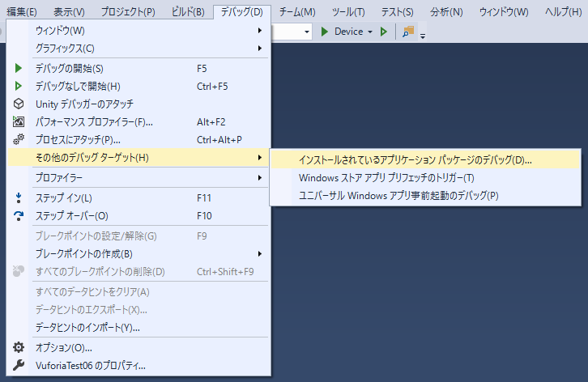Click the Performance Profiler chart icon
The width and height of the screenshot is (588, 382).
point(19,121)
